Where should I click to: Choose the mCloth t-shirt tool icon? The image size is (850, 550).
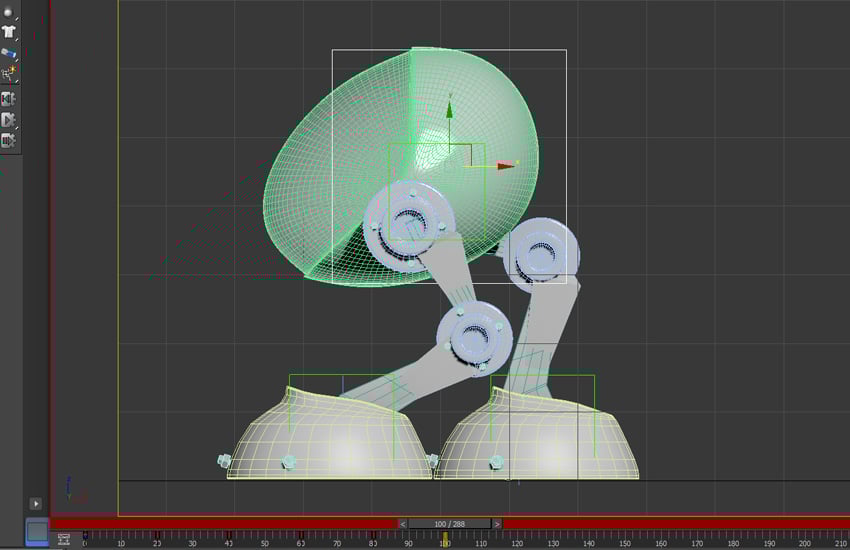tap(8, 32)
